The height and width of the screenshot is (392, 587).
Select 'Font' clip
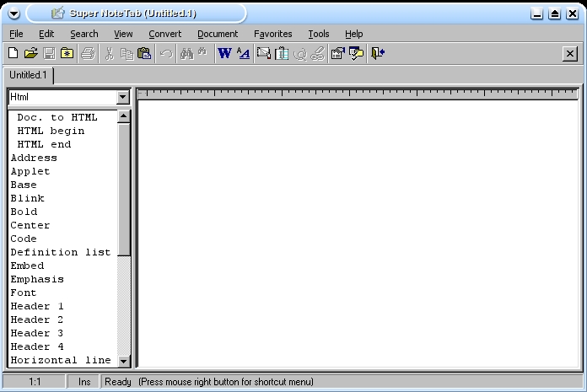point(24,293)
